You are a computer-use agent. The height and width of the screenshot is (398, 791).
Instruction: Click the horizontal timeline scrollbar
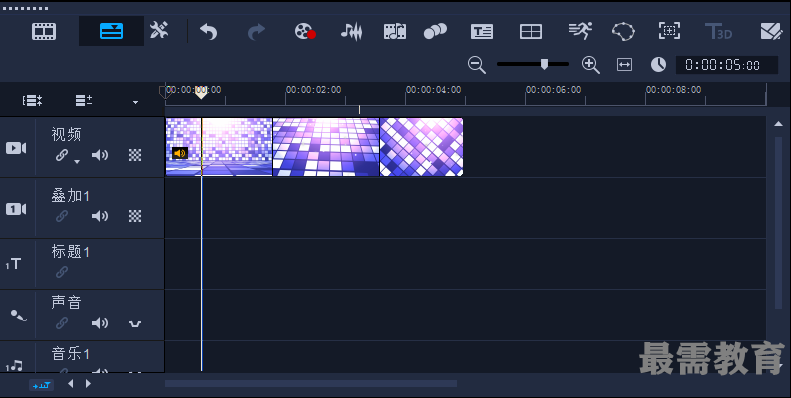click(x=311, y=383)
